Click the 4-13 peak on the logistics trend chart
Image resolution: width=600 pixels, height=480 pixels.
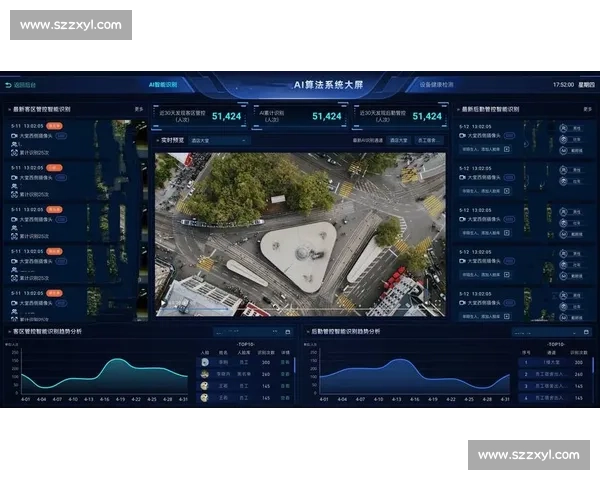399,360
